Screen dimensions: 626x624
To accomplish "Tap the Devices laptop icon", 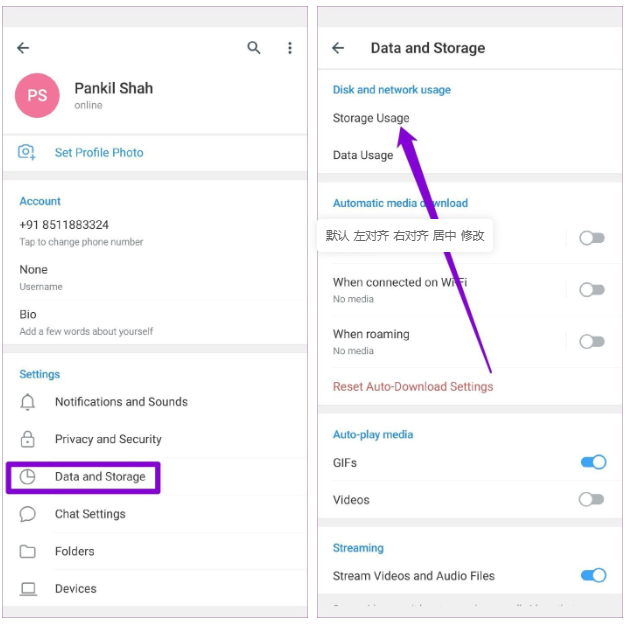I will click(28, 589).
